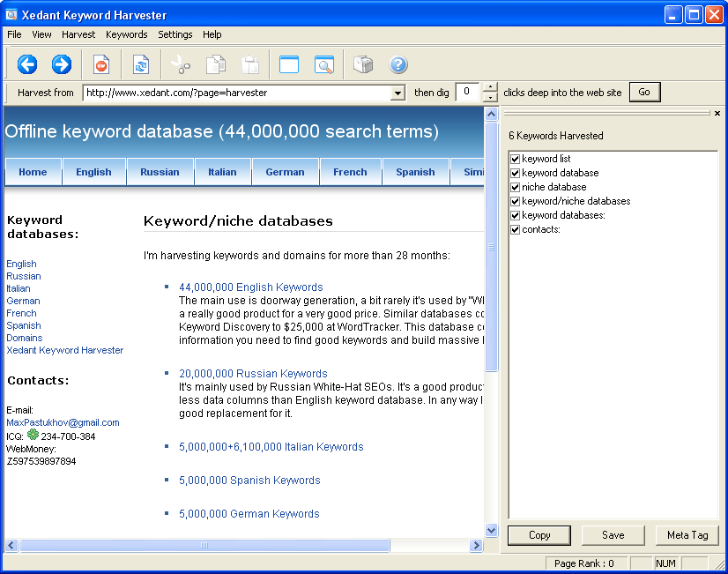Click the Help question mark toolbar icon
This screenshot has width=728, height=574.
tap(398, 64)
